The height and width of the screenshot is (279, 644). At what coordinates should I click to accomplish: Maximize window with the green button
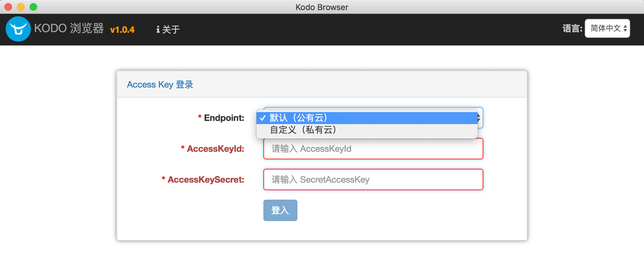pyautogui.click(x=33, y=7)
